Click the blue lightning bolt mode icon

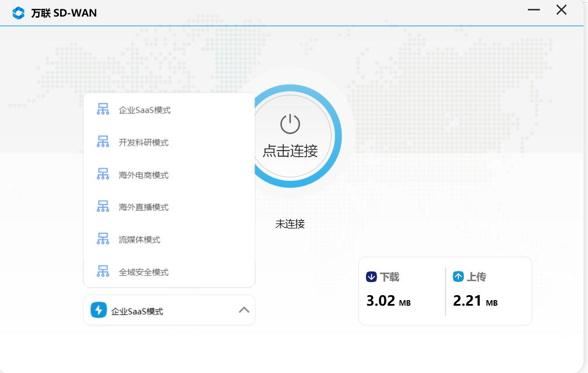[x=99, y=310]
